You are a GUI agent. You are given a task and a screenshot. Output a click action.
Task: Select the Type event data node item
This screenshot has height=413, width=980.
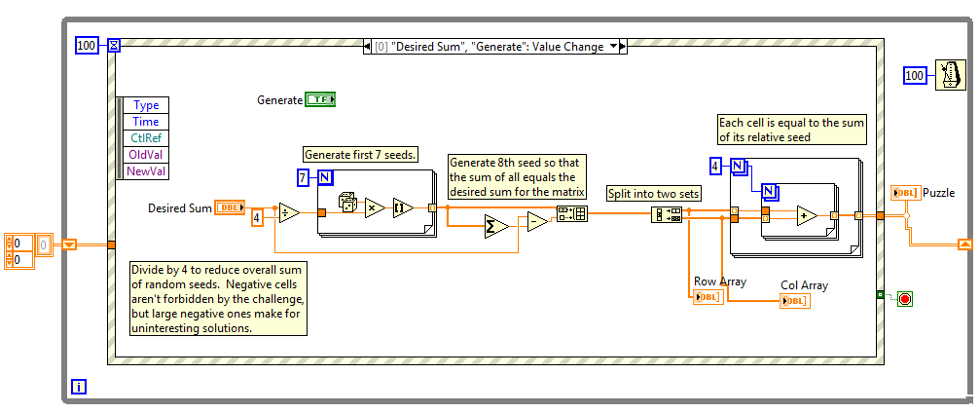(146, 105)
